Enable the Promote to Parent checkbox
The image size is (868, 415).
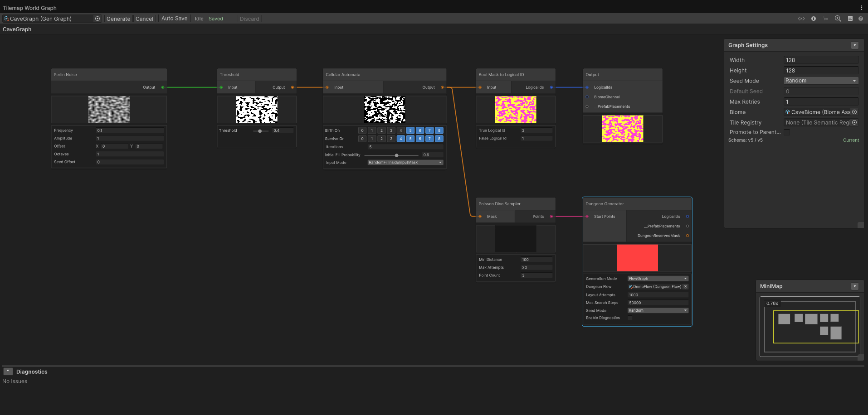(x=787, y=132)
